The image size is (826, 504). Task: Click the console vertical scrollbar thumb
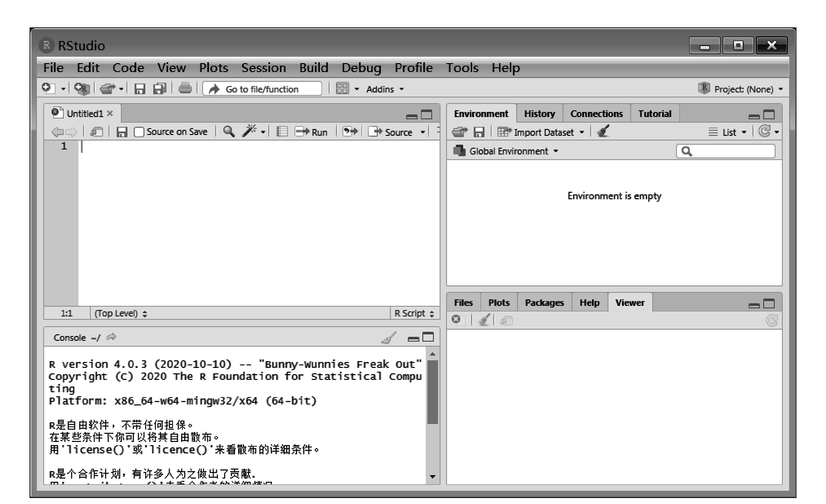(432, 392)
